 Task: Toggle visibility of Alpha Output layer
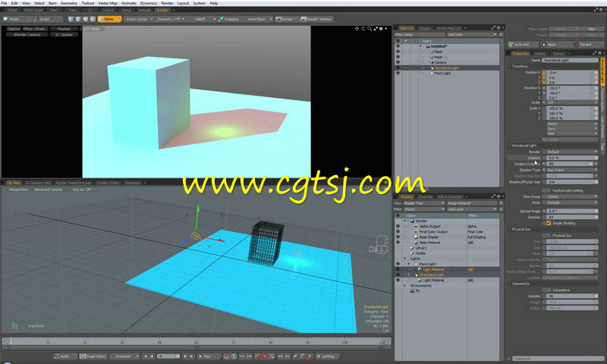coord(398,226)
